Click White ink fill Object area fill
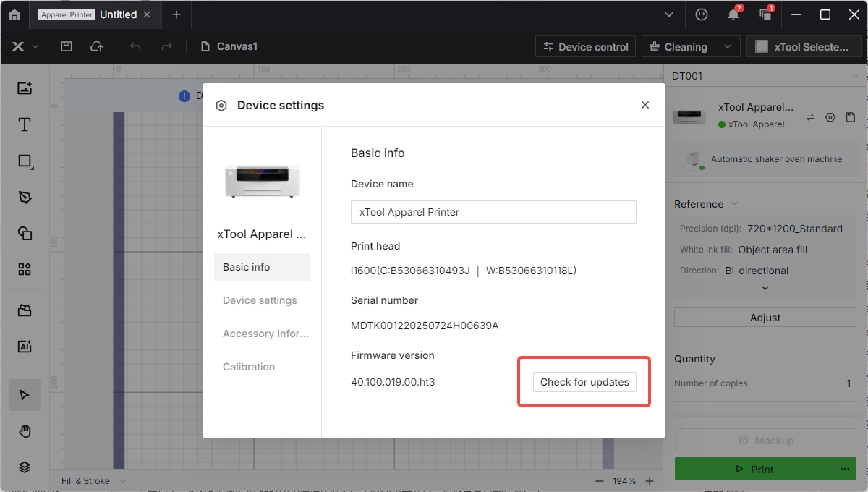 (x=773, y=250)
